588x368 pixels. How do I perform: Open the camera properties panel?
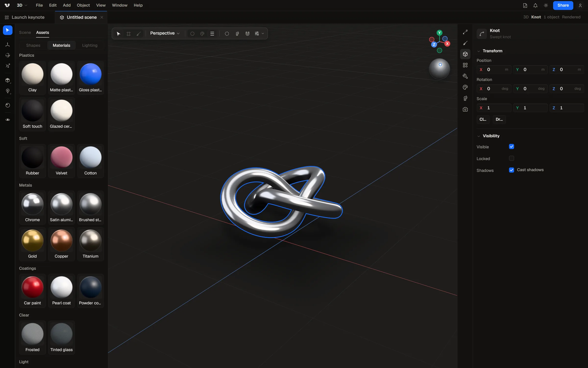pyautogui.click(x=465, y=109)
